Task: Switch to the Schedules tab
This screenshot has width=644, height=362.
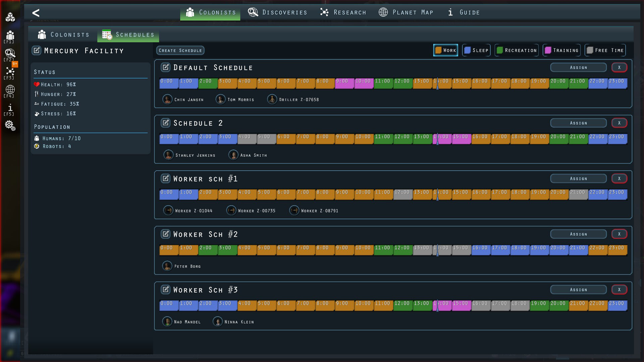Action: click(128, 34)
